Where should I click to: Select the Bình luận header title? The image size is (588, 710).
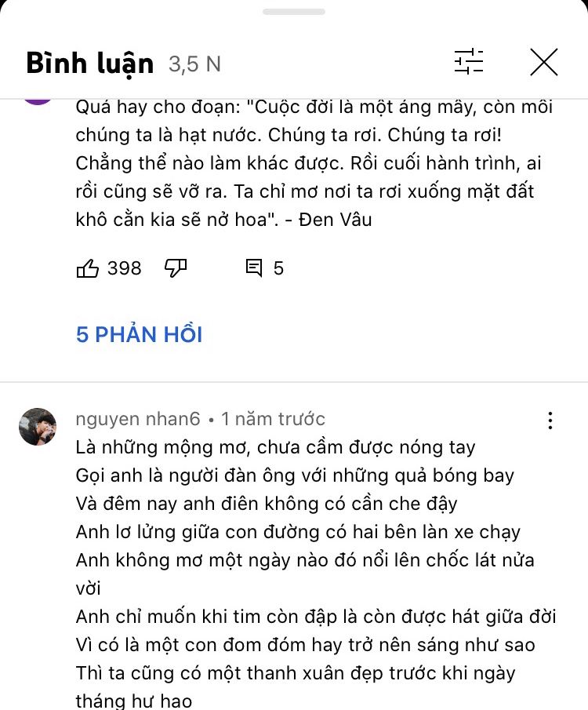point(90,63)
